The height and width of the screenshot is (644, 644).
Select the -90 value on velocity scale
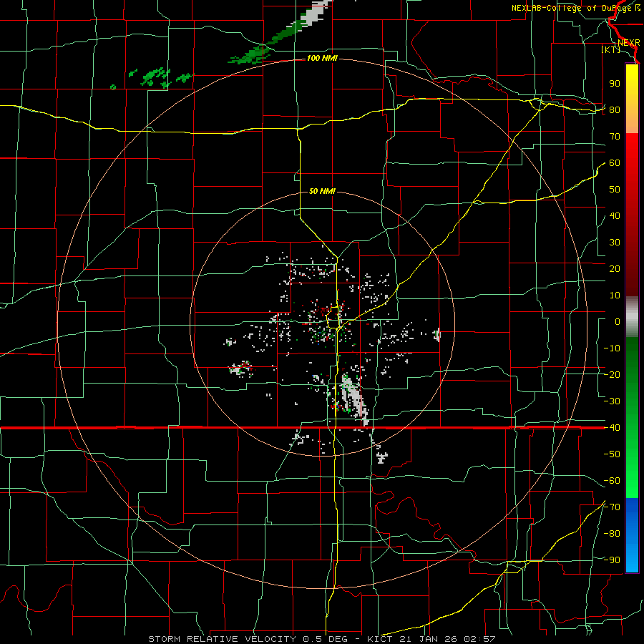pos(612,560)
